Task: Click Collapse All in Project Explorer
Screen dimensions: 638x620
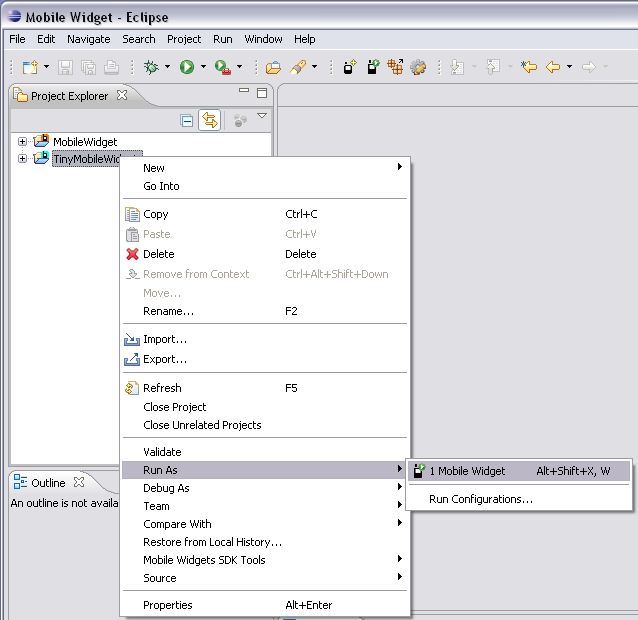Action: click(187, 120)
